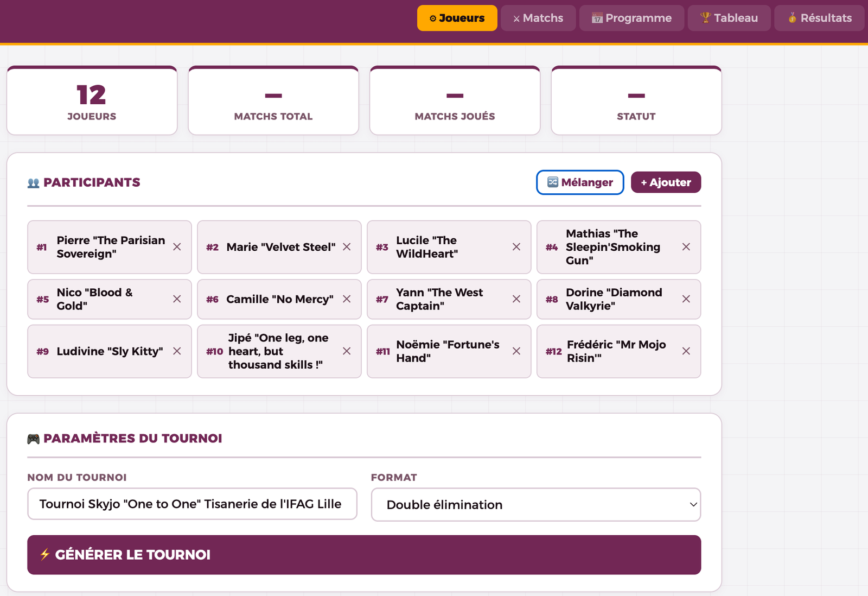The image size is (868, 596).
Task: Edit the tournament name field
Action: [192, 504]
